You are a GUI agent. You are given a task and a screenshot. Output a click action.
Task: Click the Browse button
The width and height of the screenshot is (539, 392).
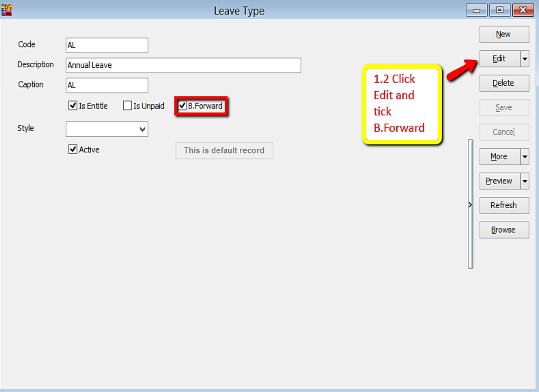point(504,229)
